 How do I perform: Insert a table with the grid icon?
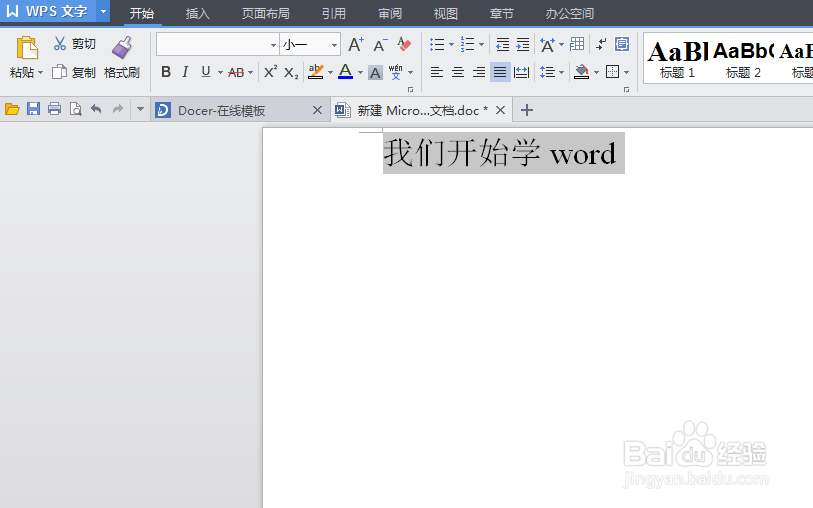pos(577,44)
